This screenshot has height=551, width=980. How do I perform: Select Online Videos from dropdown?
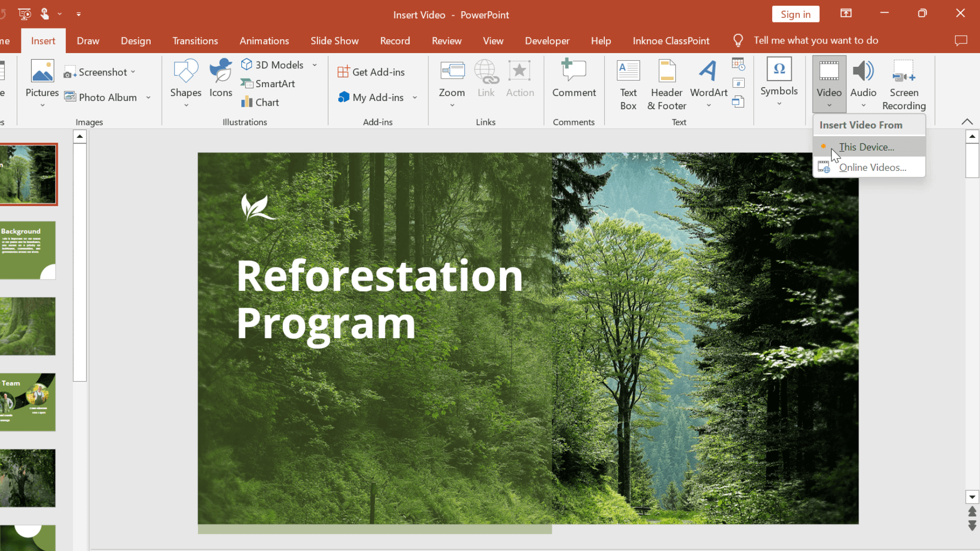click(x=872, y=167)
